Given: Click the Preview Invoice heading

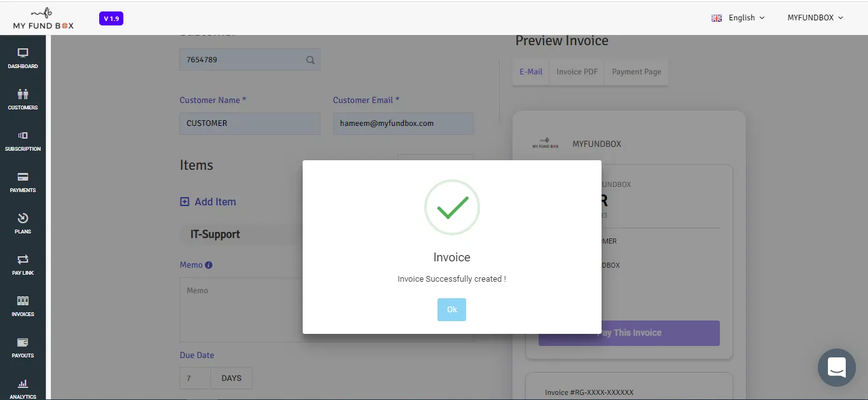Looking at the screenshot, I should (561, 41).
